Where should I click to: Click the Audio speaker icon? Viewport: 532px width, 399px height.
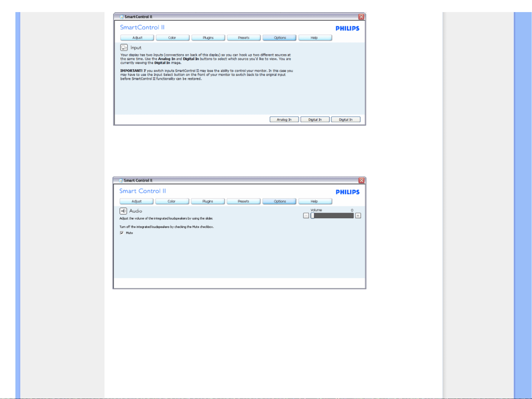tap(123, 211)
